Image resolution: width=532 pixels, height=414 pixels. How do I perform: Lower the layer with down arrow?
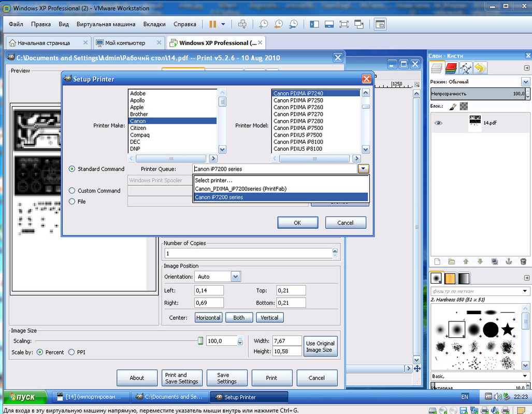click(480, 261)
